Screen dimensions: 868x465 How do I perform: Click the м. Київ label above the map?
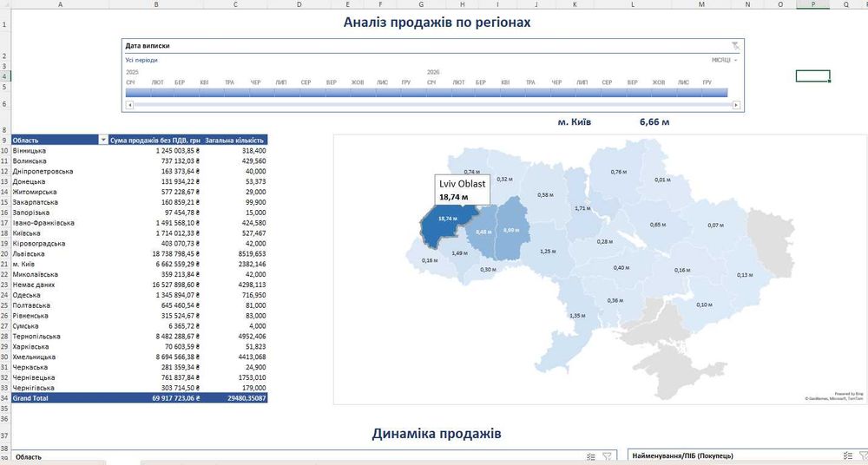(x=574, y=121)
